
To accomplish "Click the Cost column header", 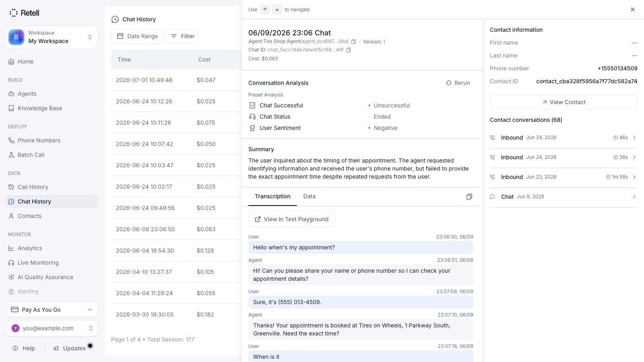I will (204, 60).
